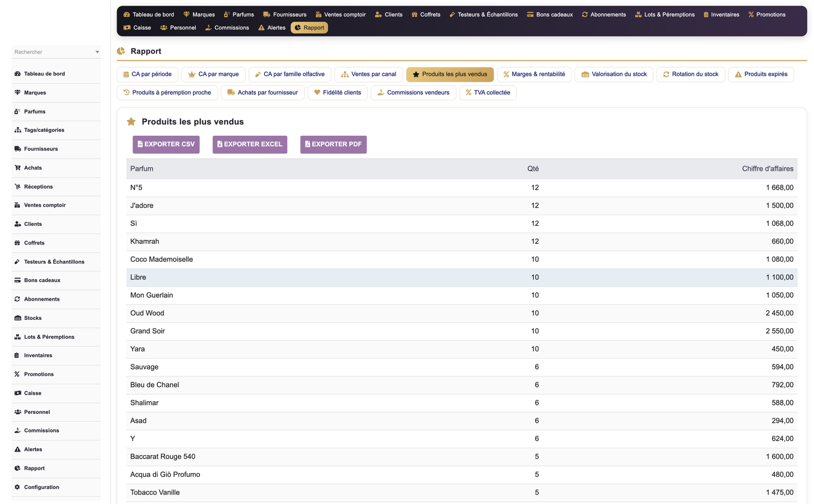Select the Produits les plus vendus report tab
814x504 pixels.
[x=450, y=74]
